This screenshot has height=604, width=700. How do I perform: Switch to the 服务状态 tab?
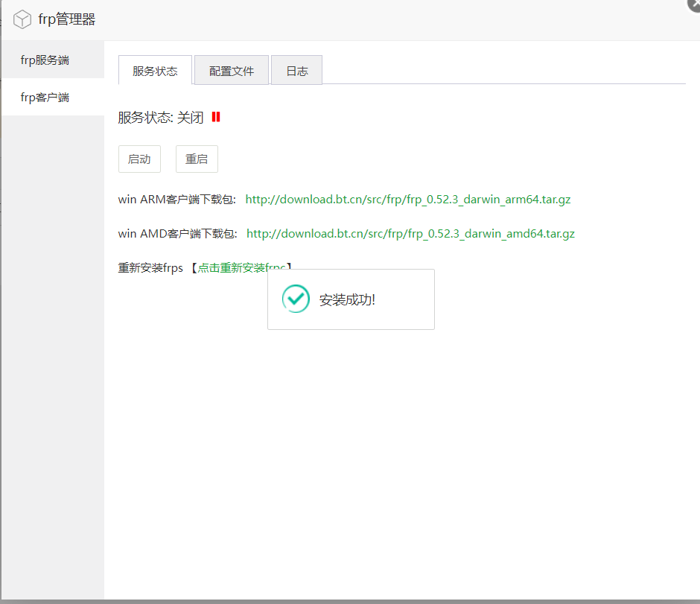[x=155, y=71]
